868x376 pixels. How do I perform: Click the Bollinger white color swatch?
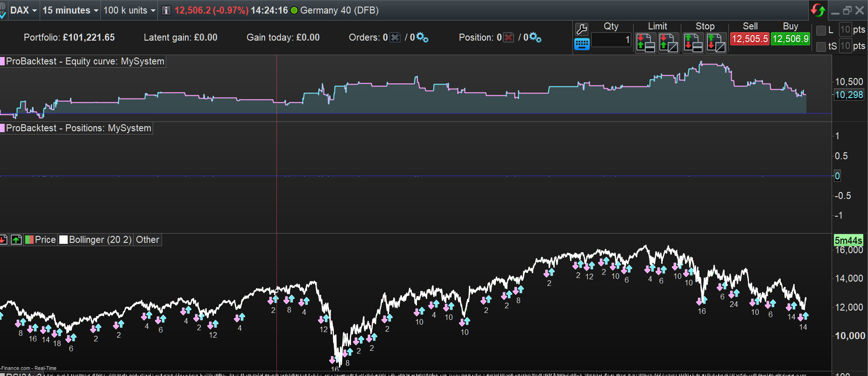[x=64, y=240]
